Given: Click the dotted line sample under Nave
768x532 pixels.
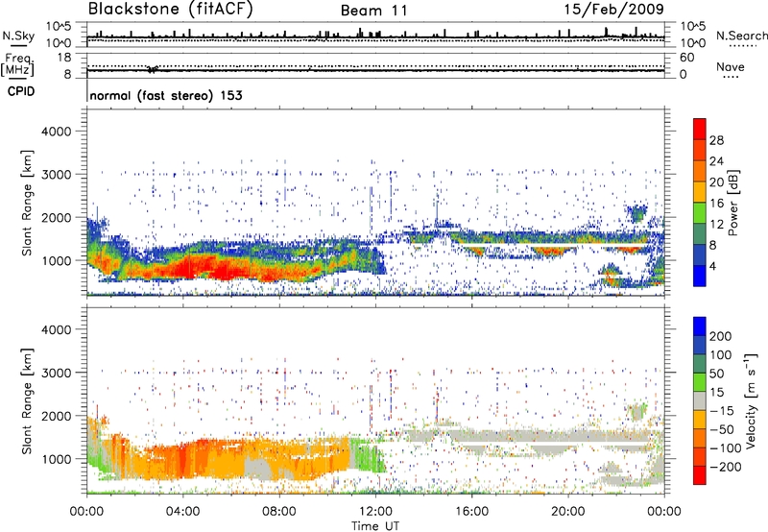Looking at the screenshot, I should point(731,77).
